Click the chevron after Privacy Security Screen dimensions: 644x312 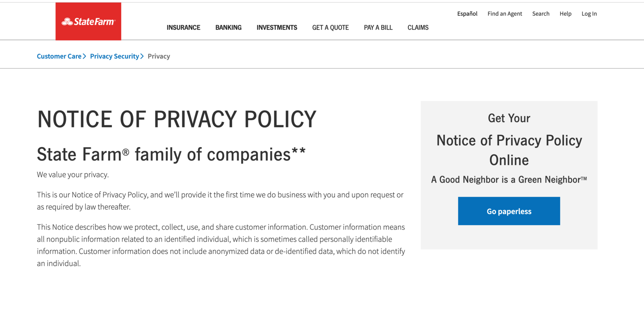click(x=142, y=56)
